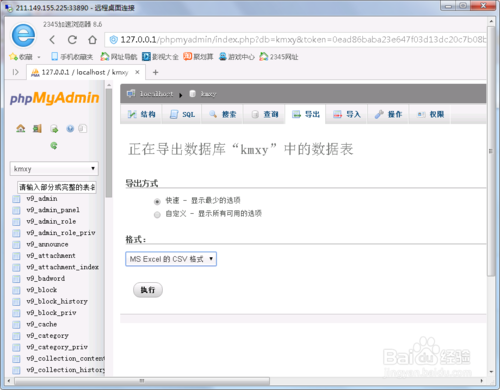The height and width of the screenshot is (390, 500).
Task: Open table v9_admin_role
Action: coord(51,222)
